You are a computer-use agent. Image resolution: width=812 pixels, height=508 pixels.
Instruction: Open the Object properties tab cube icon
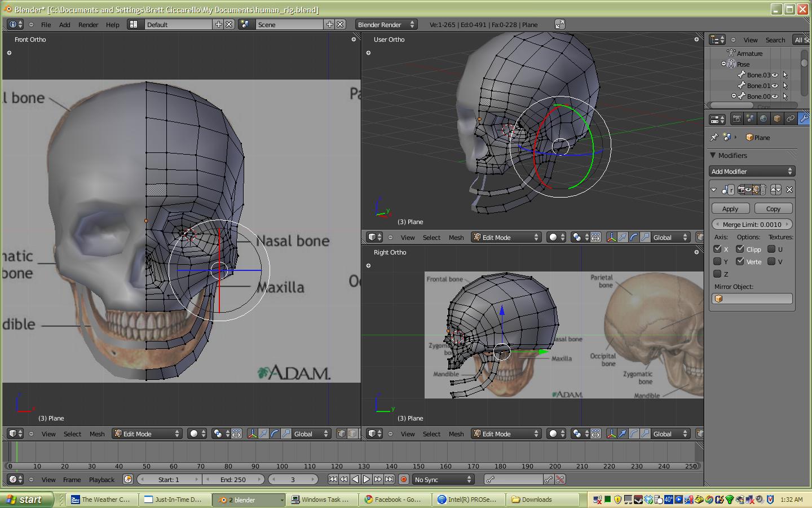[x=777, y=119]
